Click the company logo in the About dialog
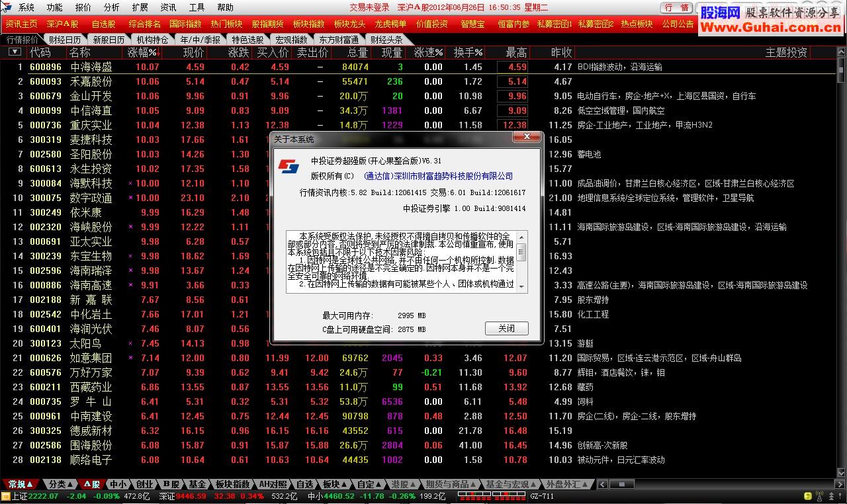 pos(289,165)
